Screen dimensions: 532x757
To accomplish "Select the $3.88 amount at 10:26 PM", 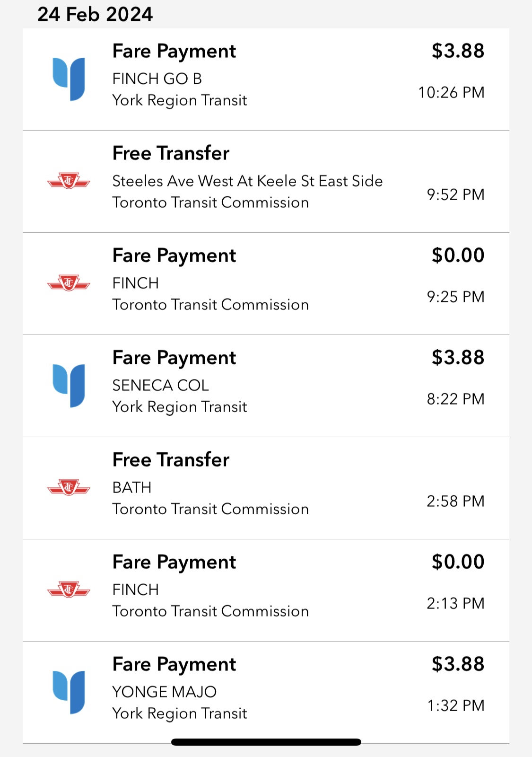I will click(458, 51).
